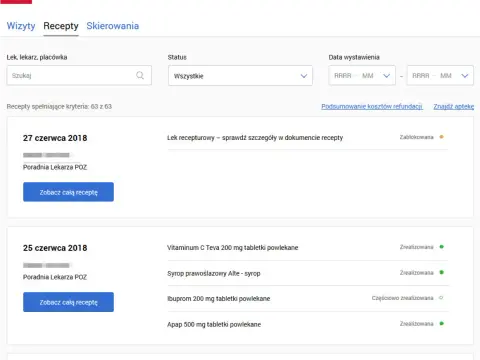Click the Recepty spełniające kryteria count text
The width and height of the screenshot is (480, 360).
coord(59,106)
